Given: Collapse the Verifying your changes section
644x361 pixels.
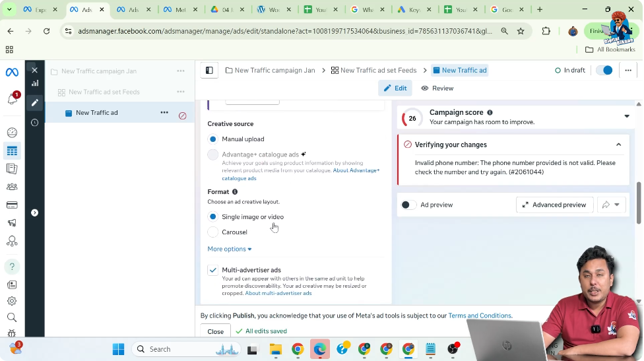Looking at the screenshot, I should click(x=618, y=145).
